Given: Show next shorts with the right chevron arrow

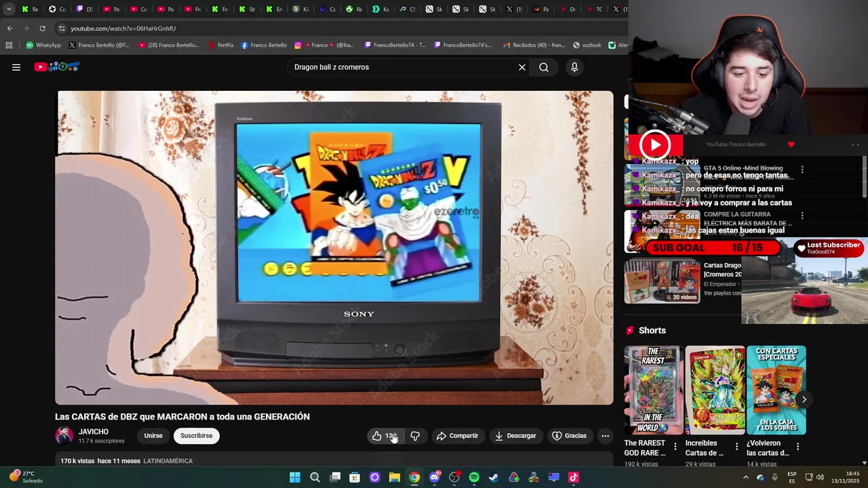Looking at the screenshot, I should [804, 399].
